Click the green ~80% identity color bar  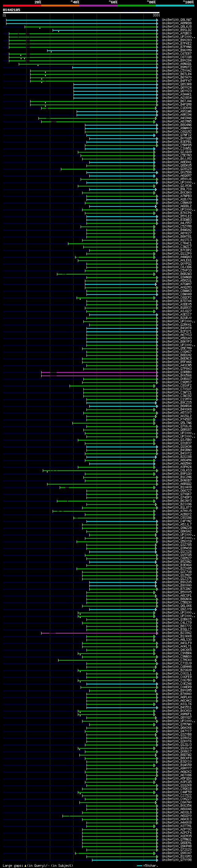pos(137,6)
